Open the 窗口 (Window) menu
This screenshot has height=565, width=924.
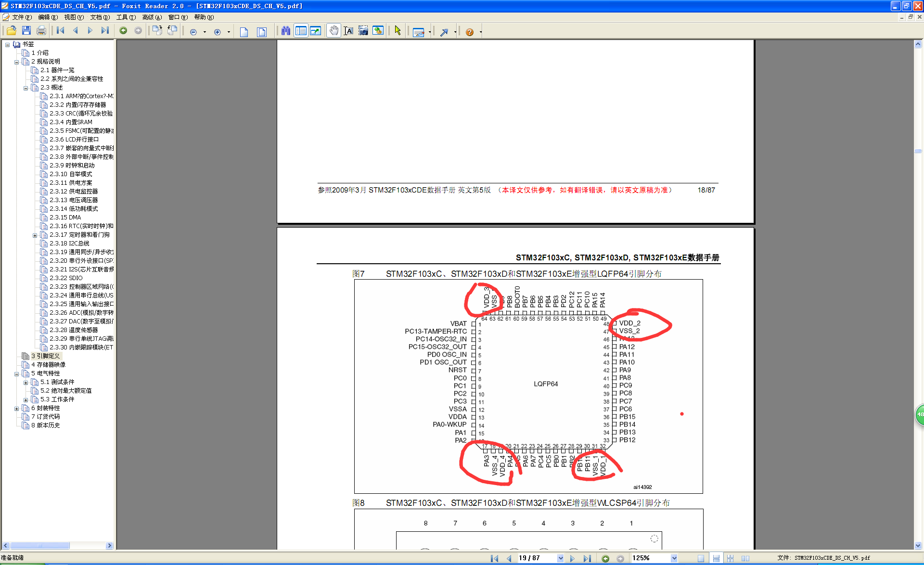[x=178, y=17]
